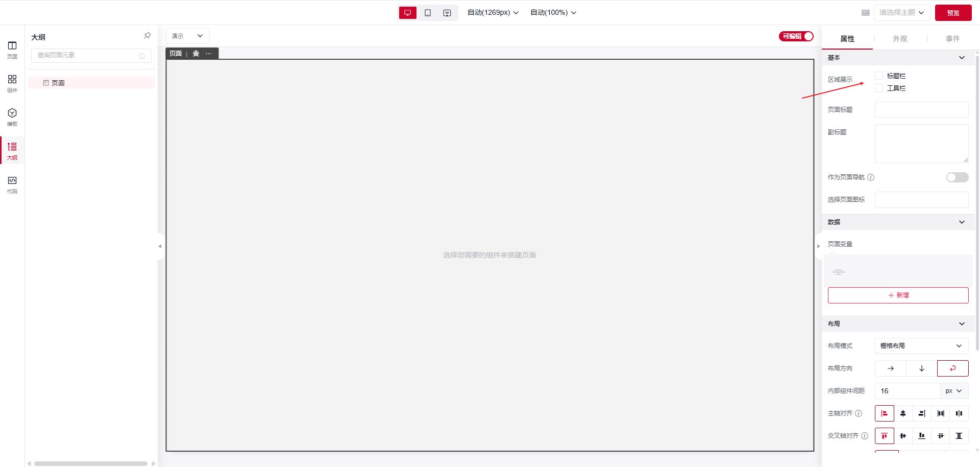Select the wrap layout direction icon
980x467 pixels.
click(x=952, y=368)
